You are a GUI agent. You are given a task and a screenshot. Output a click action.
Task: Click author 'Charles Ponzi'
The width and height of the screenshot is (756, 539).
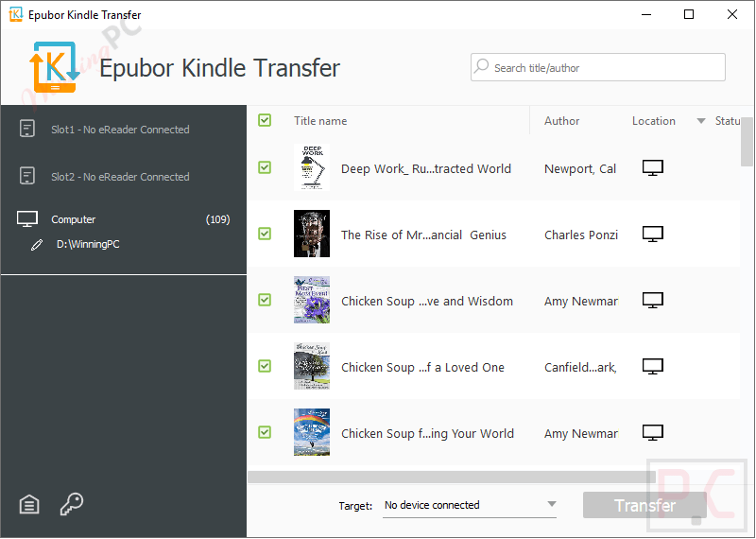click(581, 235)
